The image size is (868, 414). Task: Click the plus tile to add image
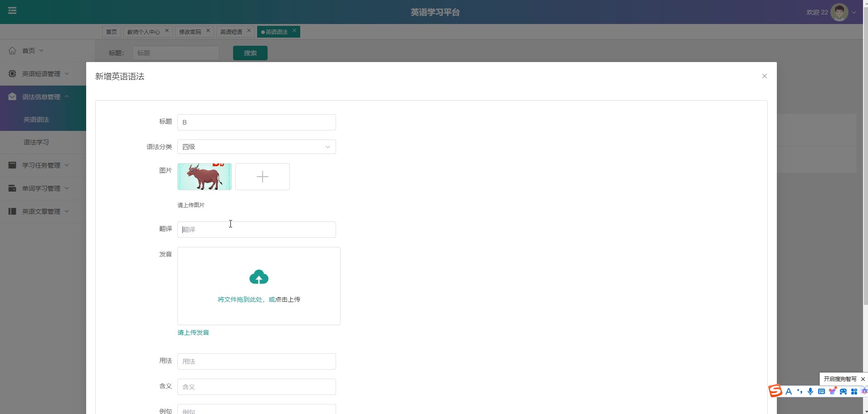coord(263,177)
